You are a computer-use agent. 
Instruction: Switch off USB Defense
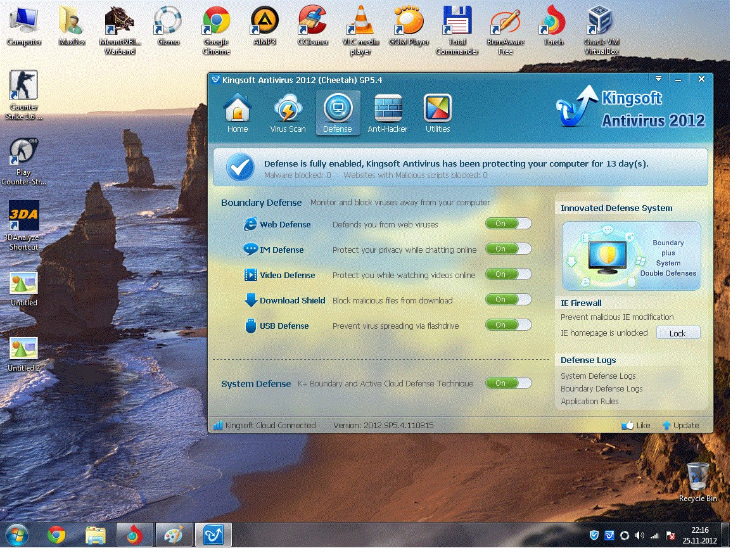pos(508,325)
